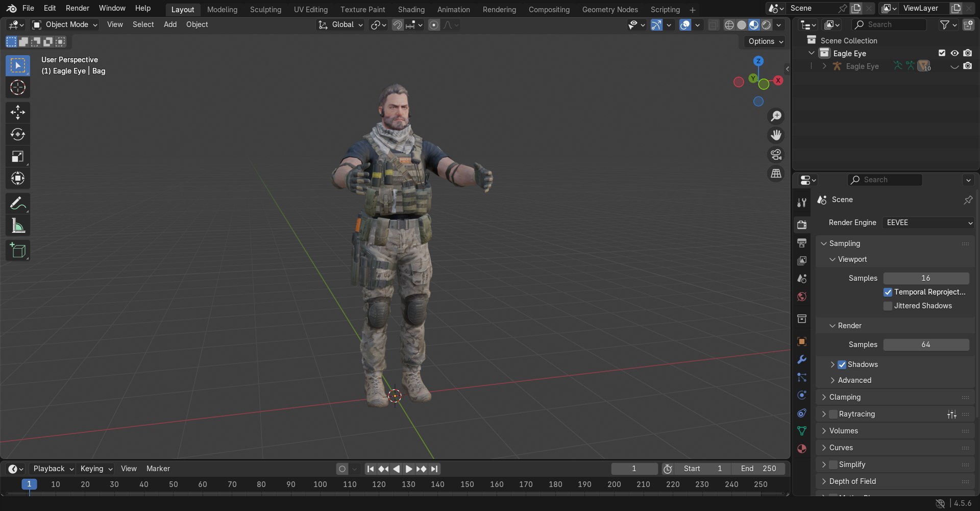Click the pan view hand icon
This screenshot has width=980, height=511.
(776, 135)
